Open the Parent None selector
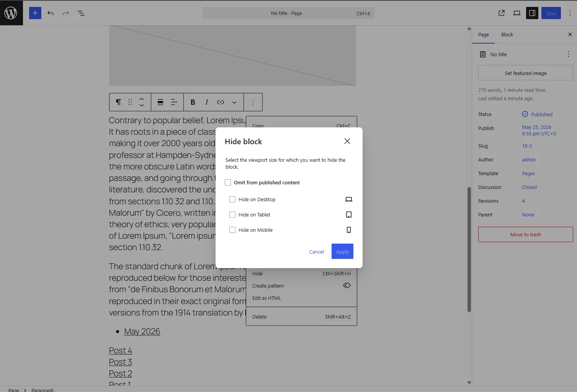This screenshot has width=577, height=392. [528, 215]
